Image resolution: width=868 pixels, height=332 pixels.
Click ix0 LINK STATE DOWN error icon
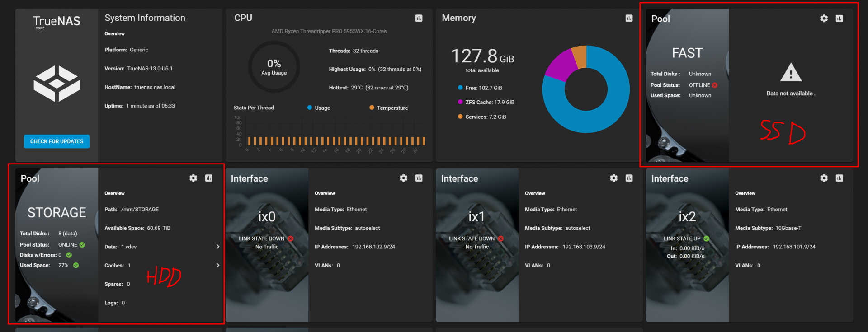click(x=290, y=238)
